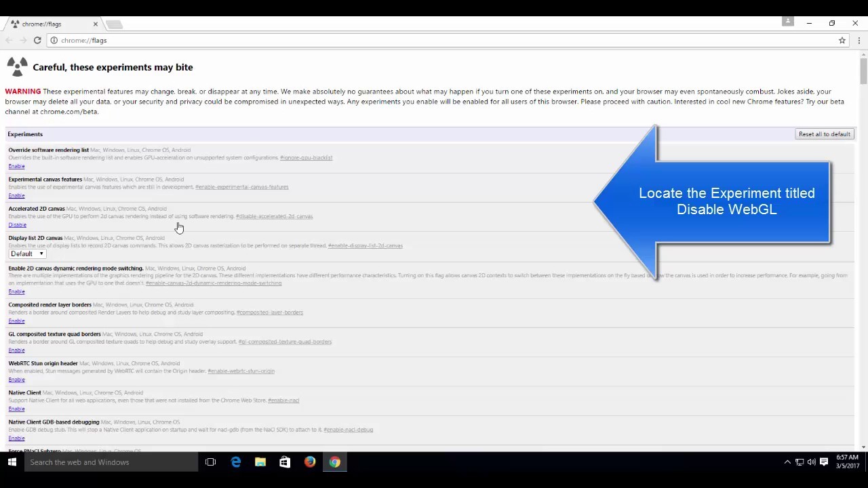The height and width of the screenshot is (488, 868).
Task: Focus the address bar showing chrome://flags
Action: click(x=448, y=41)
